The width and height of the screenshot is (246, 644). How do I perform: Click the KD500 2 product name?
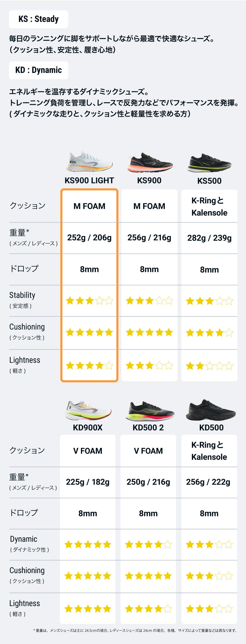tap(148, 427)
